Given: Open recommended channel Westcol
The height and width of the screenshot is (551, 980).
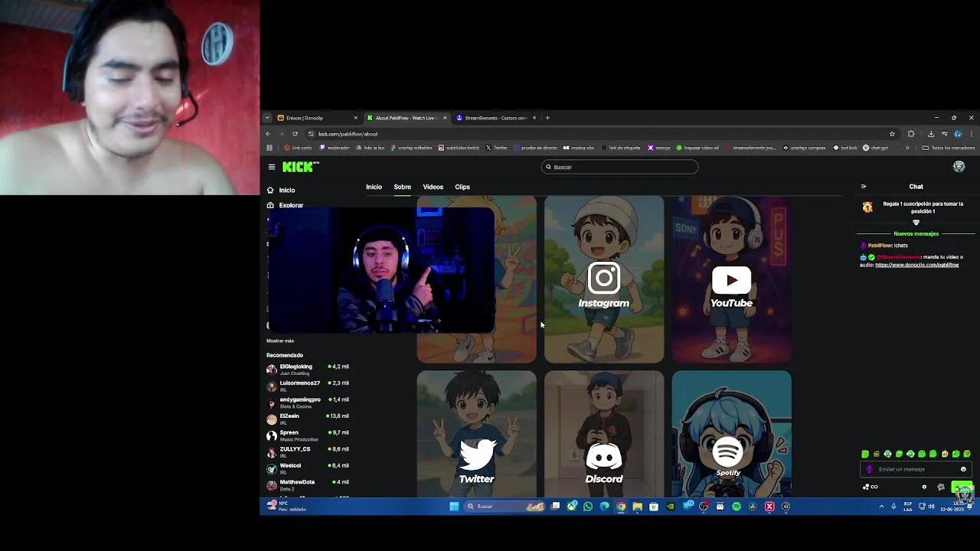Looking at the screenshot, I should 308,468.
